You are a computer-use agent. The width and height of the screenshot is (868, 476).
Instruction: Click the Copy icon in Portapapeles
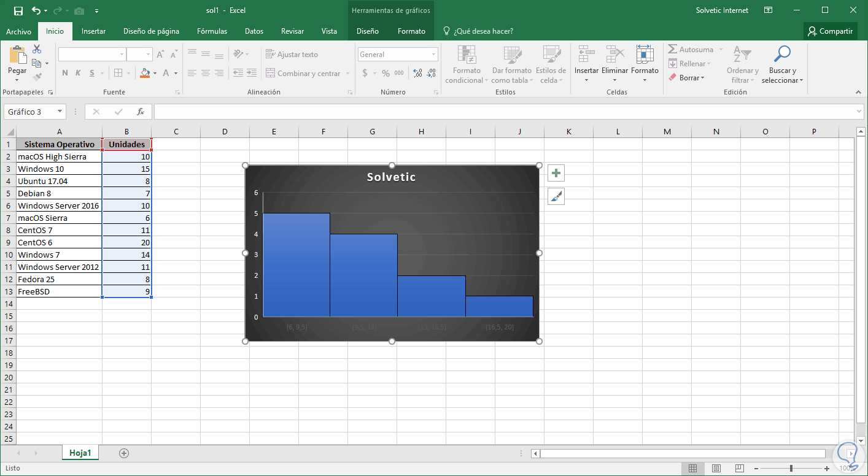tap(36, 63)
